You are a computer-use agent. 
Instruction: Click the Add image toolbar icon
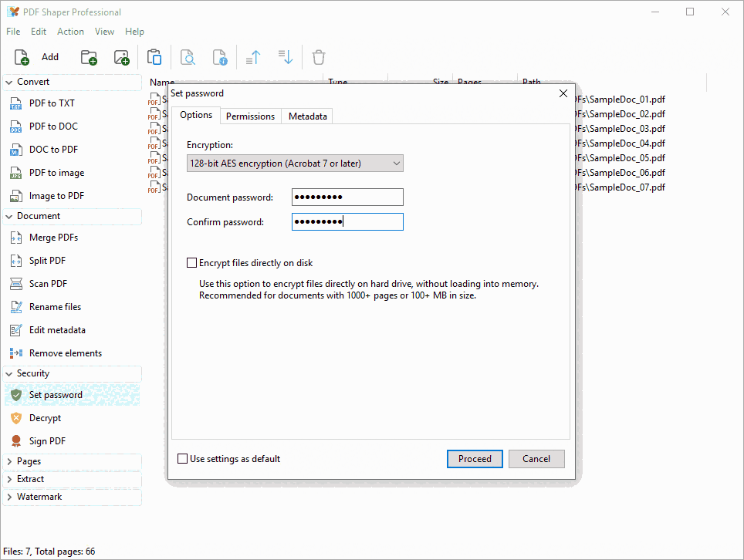point(121,57)
